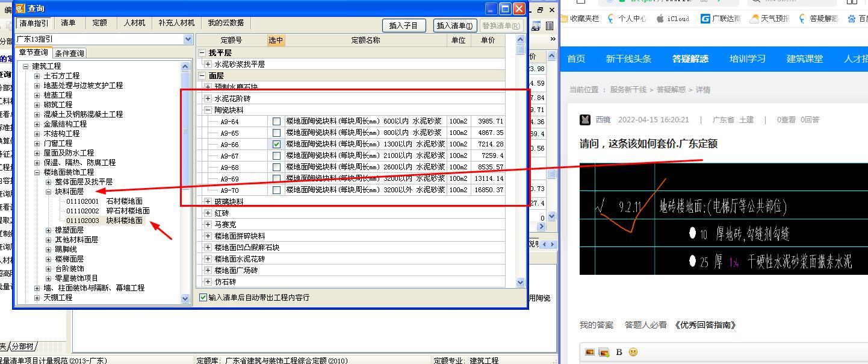Insert an emoji via smiley icon

click(632, 352)
